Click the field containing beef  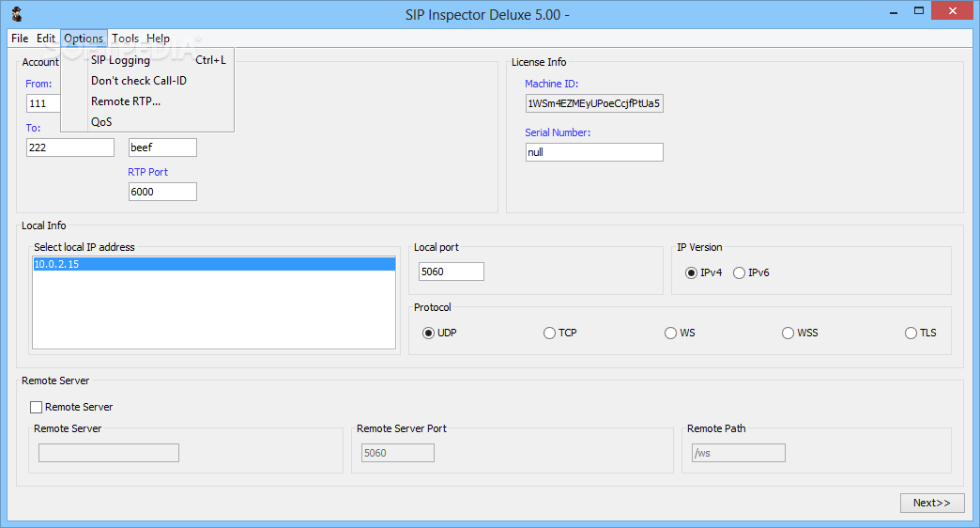pos(162,148)
